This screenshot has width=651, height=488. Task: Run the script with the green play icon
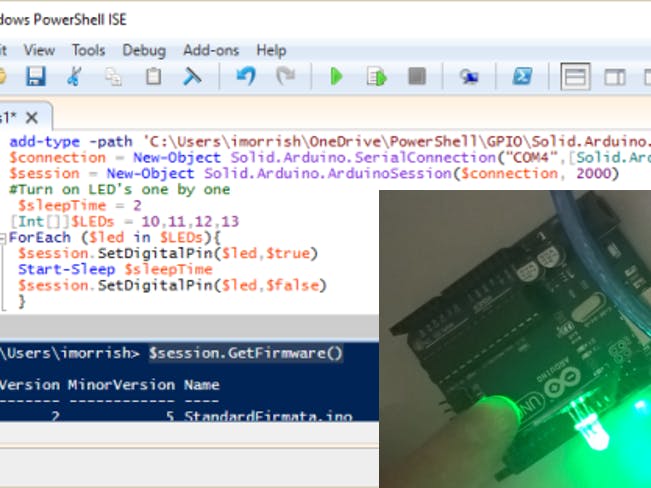pyautogui.click(x=336, y=77)
